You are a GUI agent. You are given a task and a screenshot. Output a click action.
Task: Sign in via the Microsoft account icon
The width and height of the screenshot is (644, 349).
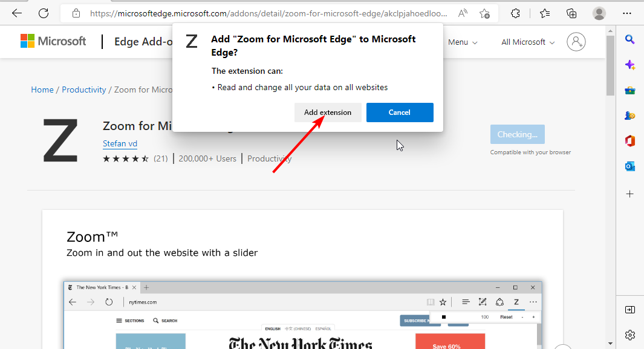click(576, 42)
